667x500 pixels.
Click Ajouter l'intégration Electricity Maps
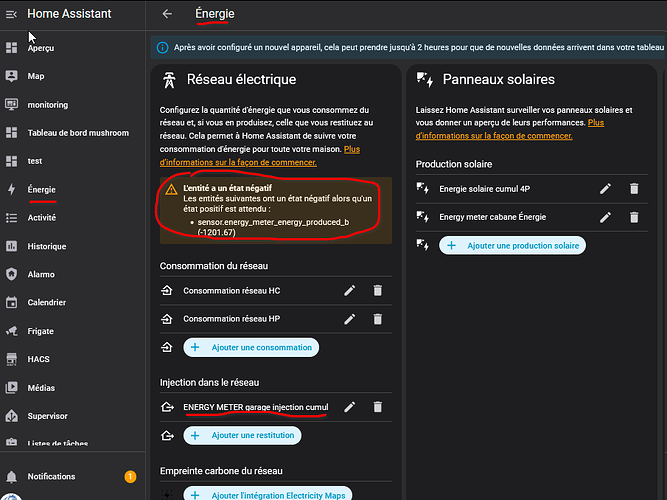(x=267, y=494)
